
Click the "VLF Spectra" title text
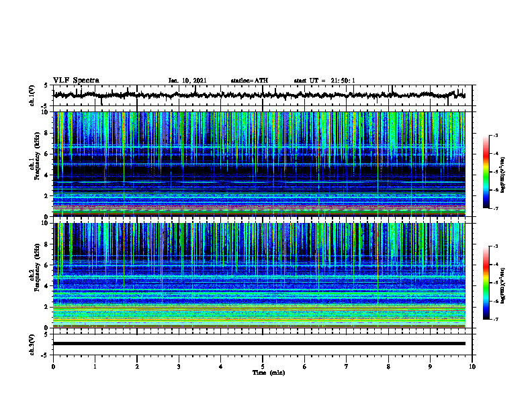click(76, 81)
